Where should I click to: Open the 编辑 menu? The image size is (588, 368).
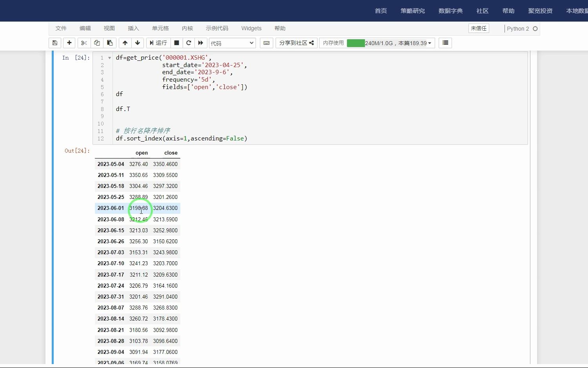tap(85, 28)
